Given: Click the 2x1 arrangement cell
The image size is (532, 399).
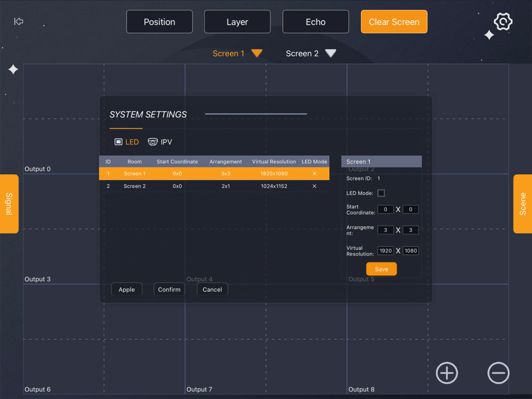Looking at the screenshot, I should (x=226, y=186).
